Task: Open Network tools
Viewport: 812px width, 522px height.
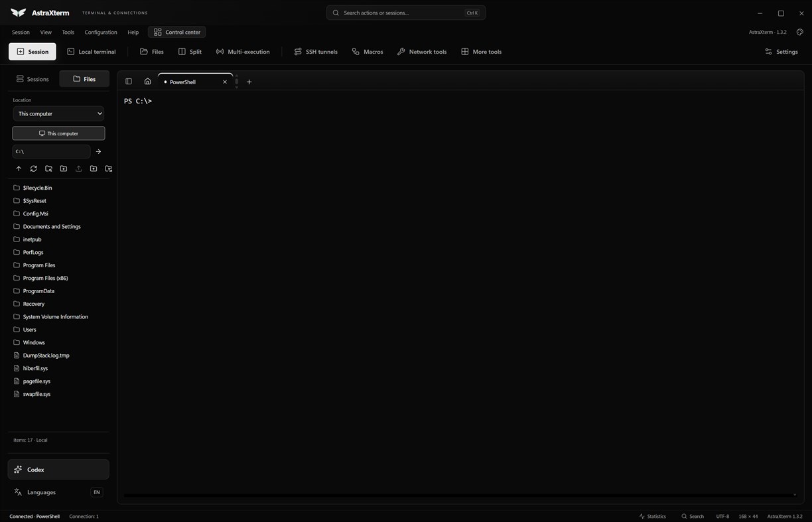Action: tap(422, 52)
